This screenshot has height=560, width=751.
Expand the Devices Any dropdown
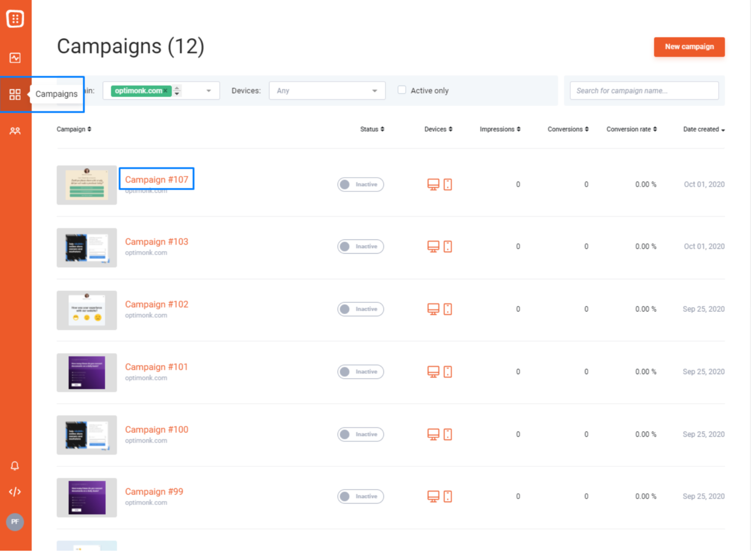327,91
